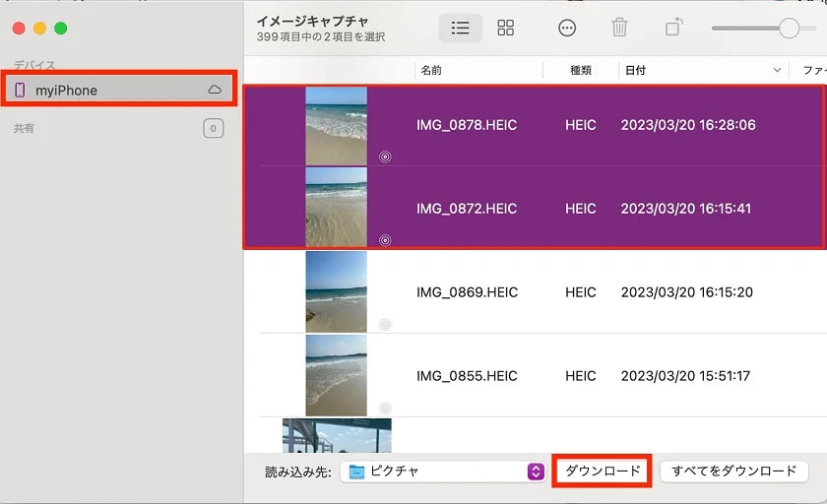This screenshot has height=504, width=827.
Task: Switch to list view
Action: [460, 28]
